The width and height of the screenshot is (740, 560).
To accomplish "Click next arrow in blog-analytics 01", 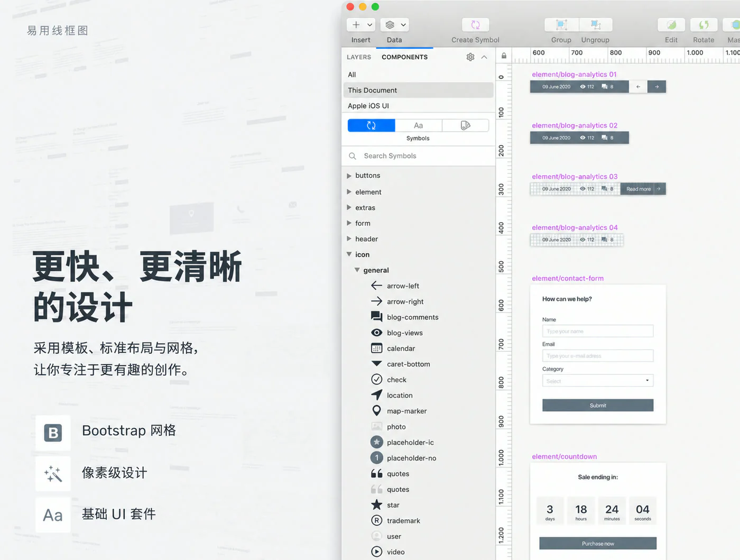I will tap(656, 87).
